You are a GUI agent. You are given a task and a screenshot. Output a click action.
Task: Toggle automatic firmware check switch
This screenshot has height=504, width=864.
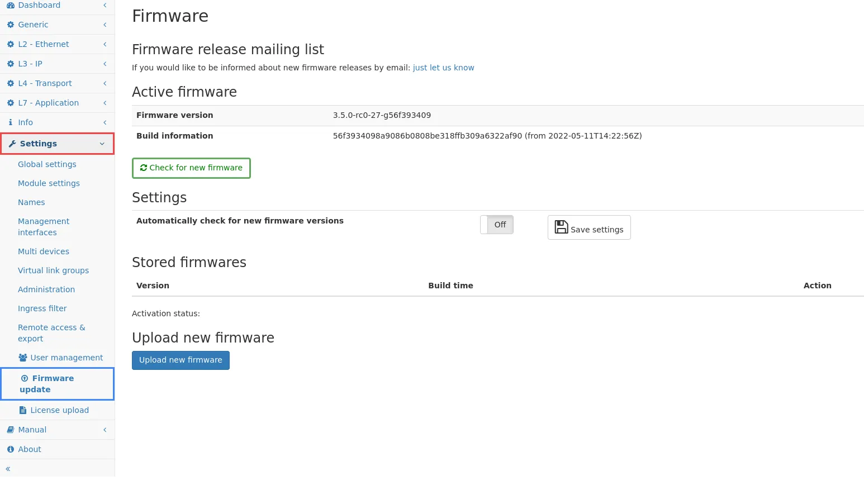coord(496,225)
